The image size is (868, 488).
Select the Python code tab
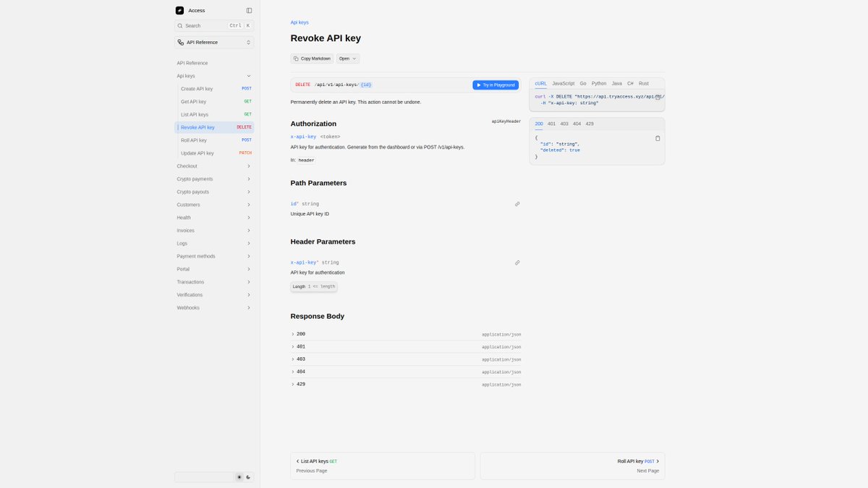(x=599, y=83)
